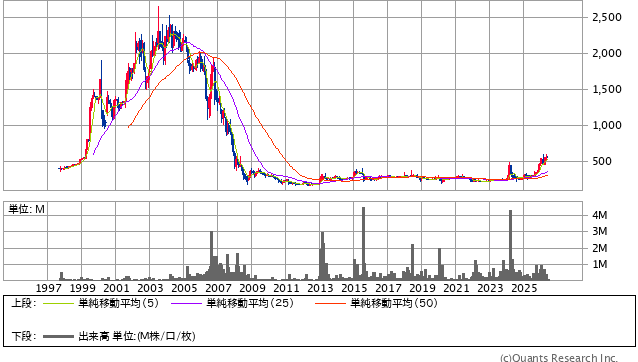Click the 2025 year label on axis
Image resolution: width=638 pixels, height=362 pixels.
coord(524,288)
